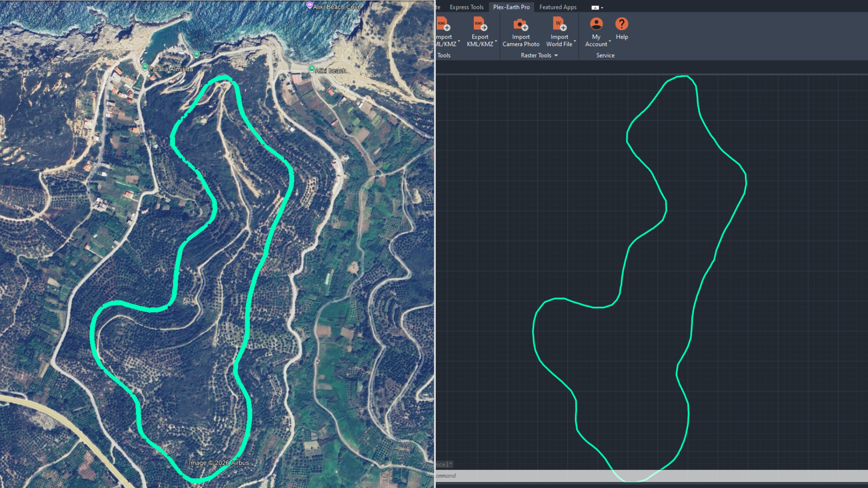Switch to the Featured Apps tab
Screen dimensions: 868x488
click(x=558, y=7)
